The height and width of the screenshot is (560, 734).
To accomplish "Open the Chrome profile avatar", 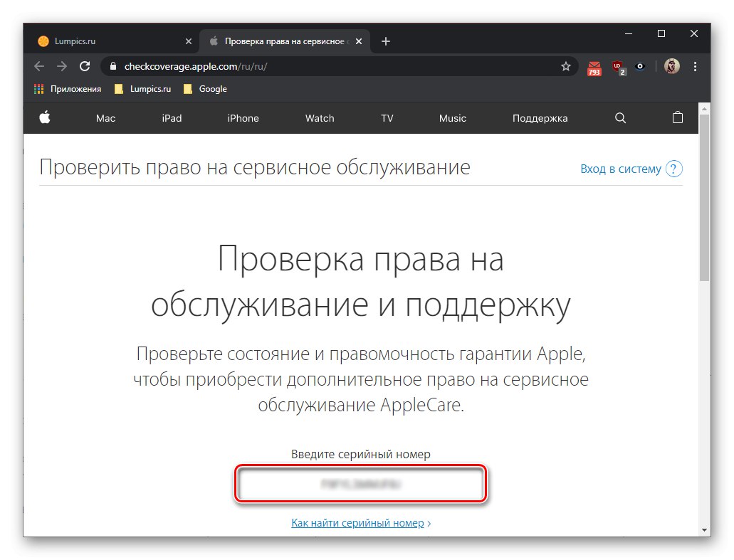I will tap(672, 66).
